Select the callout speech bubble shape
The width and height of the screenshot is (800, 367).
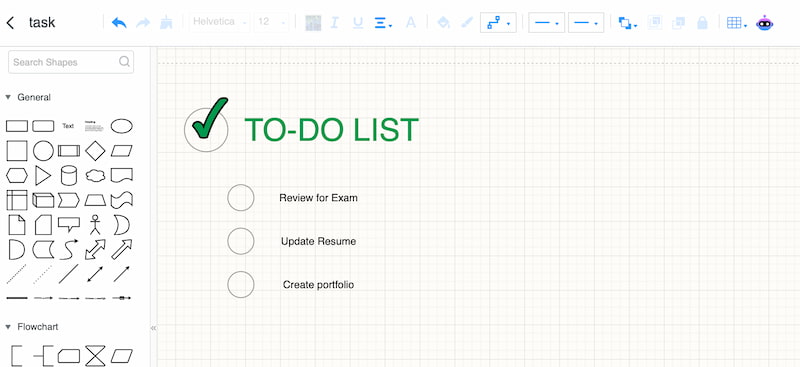point(69,225)
